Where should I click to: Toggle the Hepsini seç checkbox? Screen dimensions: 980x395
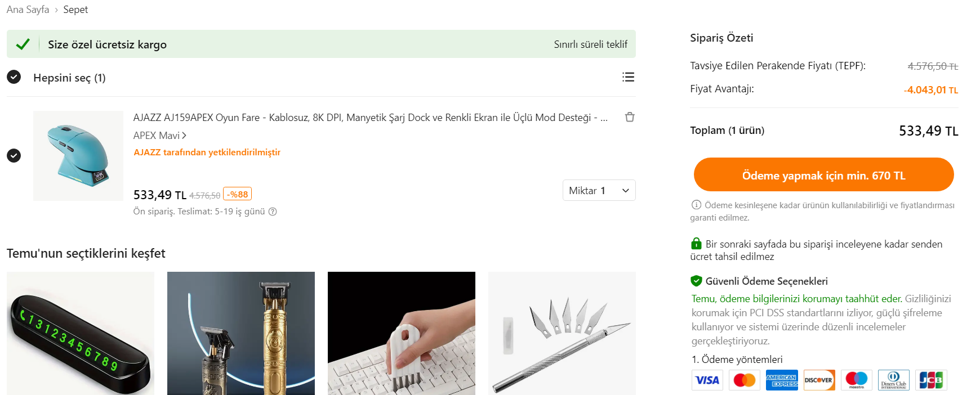click(14, 77)
